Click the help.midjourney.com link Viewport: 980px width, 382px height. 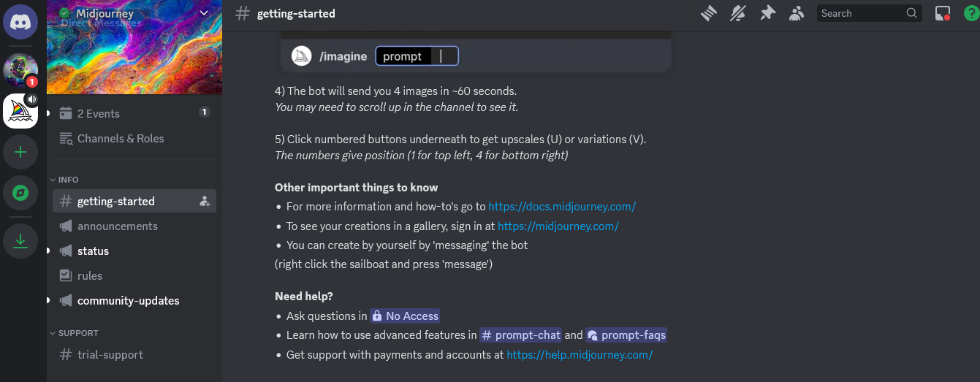(579, 355)
